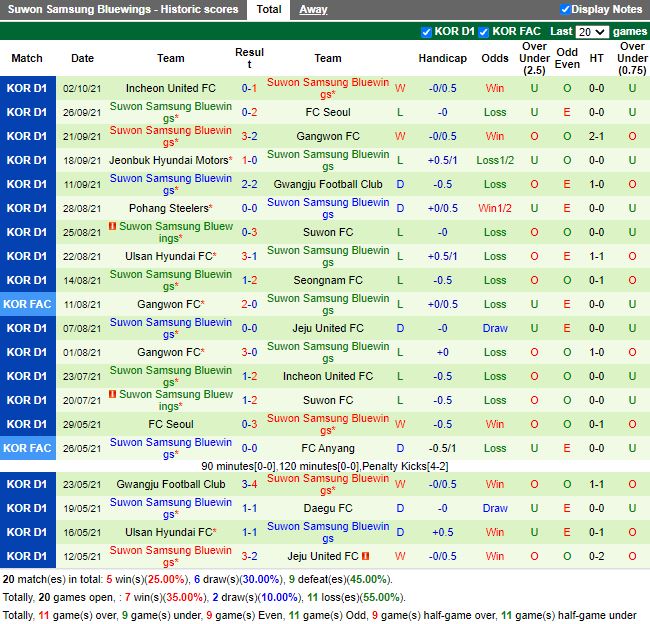Open the Daegu FC team link
This screenshot has height=624, width=650.
click(x=327, y=508)
